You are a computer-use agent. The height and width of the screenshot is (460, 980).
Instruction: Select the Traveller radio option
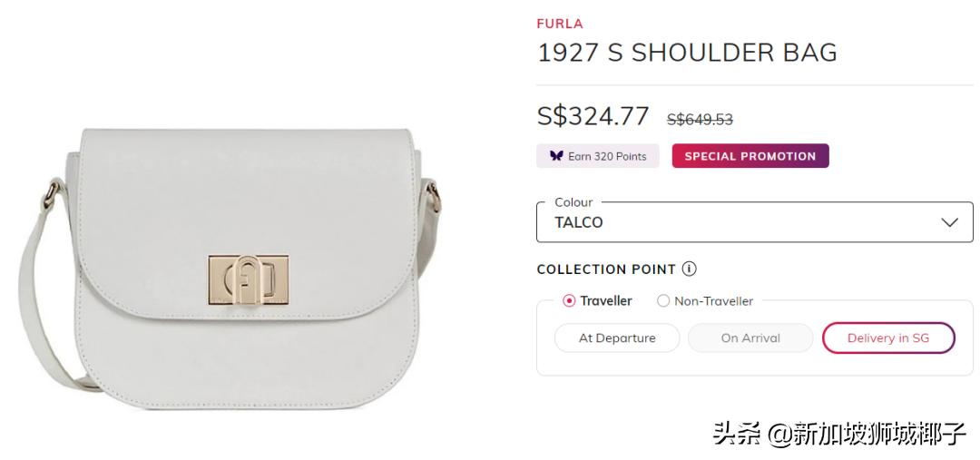[x=569, y=301]
